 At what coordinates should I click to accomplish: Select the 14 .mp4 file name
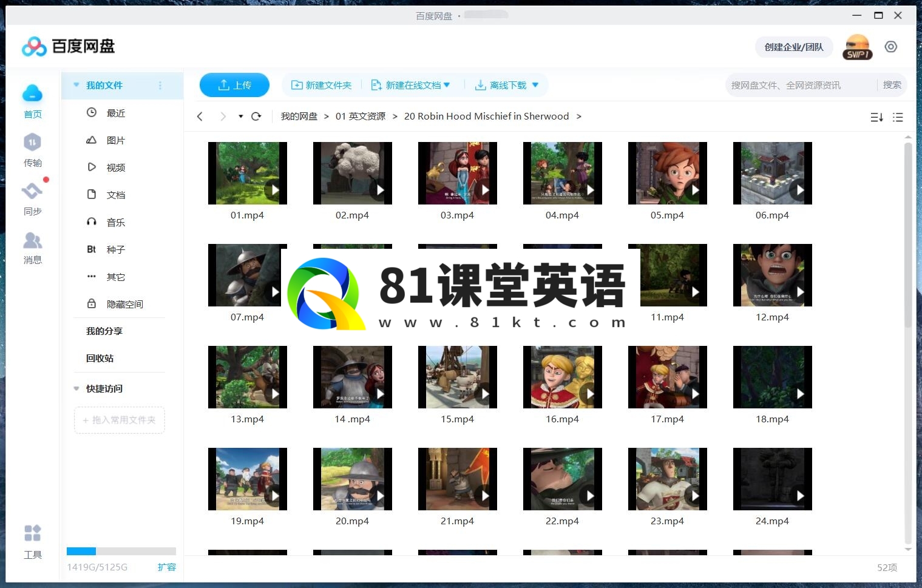(x=352, y=419)
